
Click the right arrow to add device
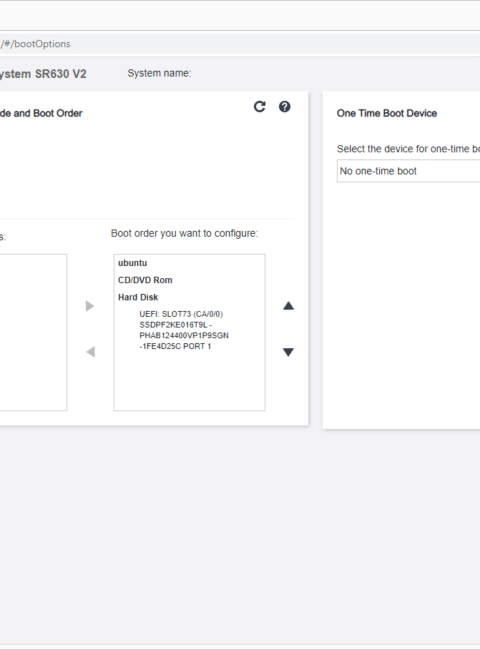tap(90, 306)
